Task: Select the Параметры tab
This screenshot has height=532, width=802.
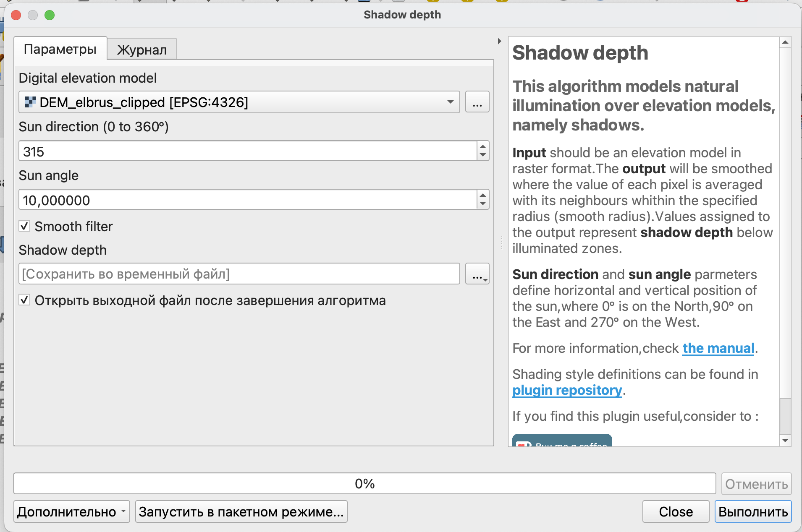Action: [60, 49]
